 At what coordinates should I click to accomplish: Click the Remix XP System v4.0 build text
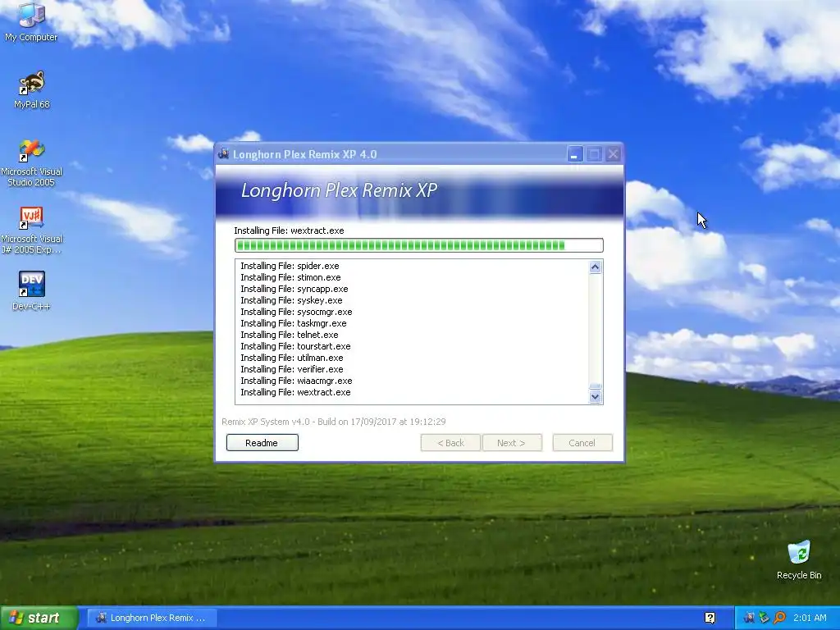point(334,422)
